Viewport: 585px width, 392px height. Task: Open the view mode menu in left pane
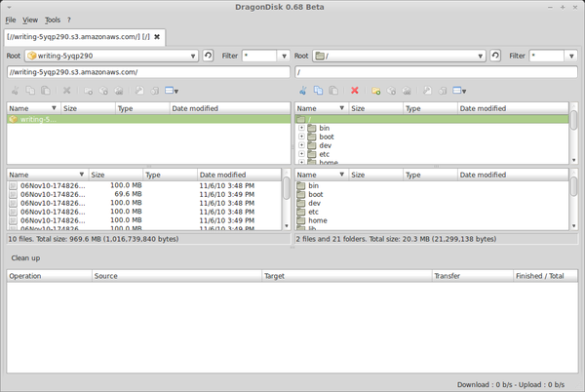(x=172, y=91)
